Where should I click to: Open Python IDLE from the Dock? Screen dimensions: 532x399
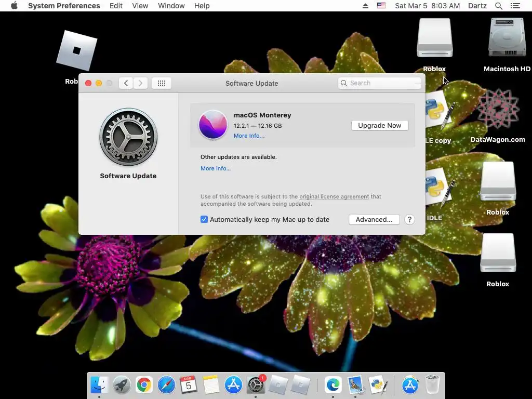point(378,385)
